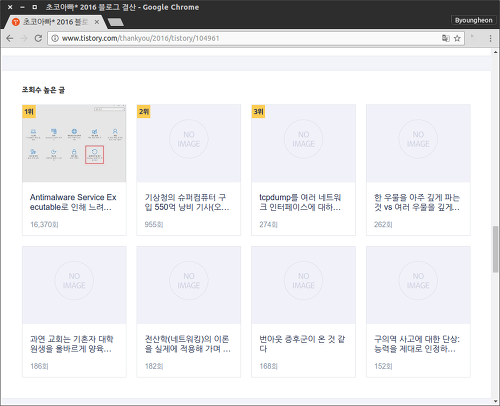
Task: Click the 262회 view count
Action: (383, 224)
